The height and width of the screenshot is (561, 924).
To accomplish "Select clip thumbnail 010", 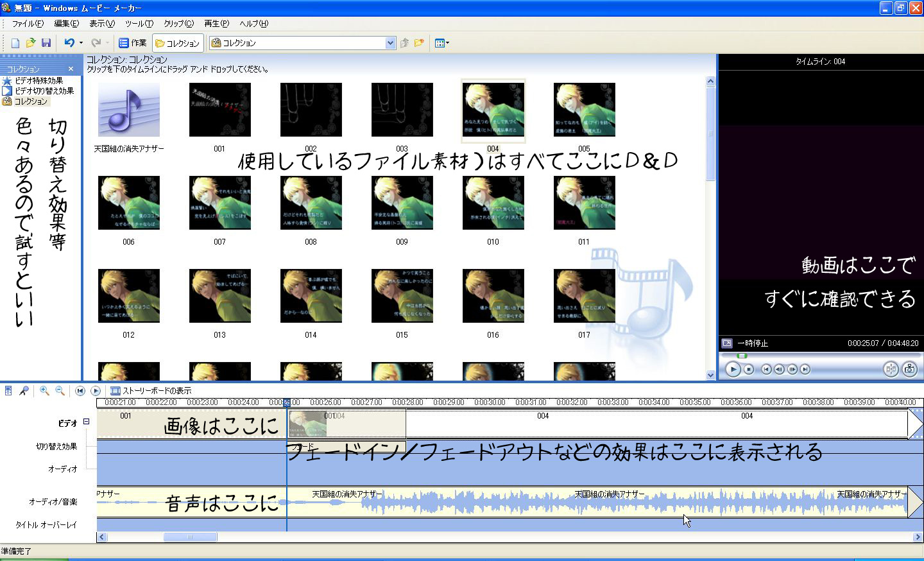I will click(x=493, y=203).
